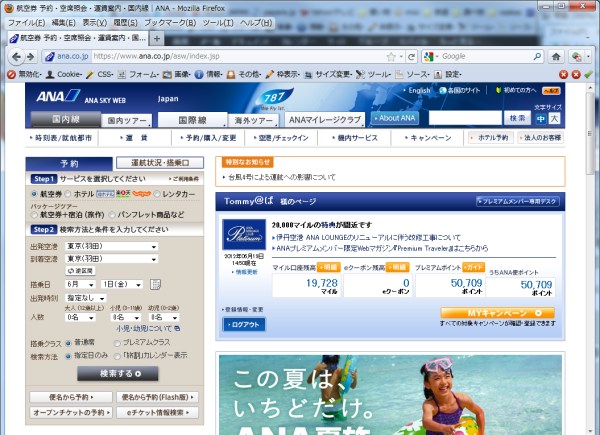Open the その他 developer toolbar item
600x435 pixels.
[x=244, y=74]
